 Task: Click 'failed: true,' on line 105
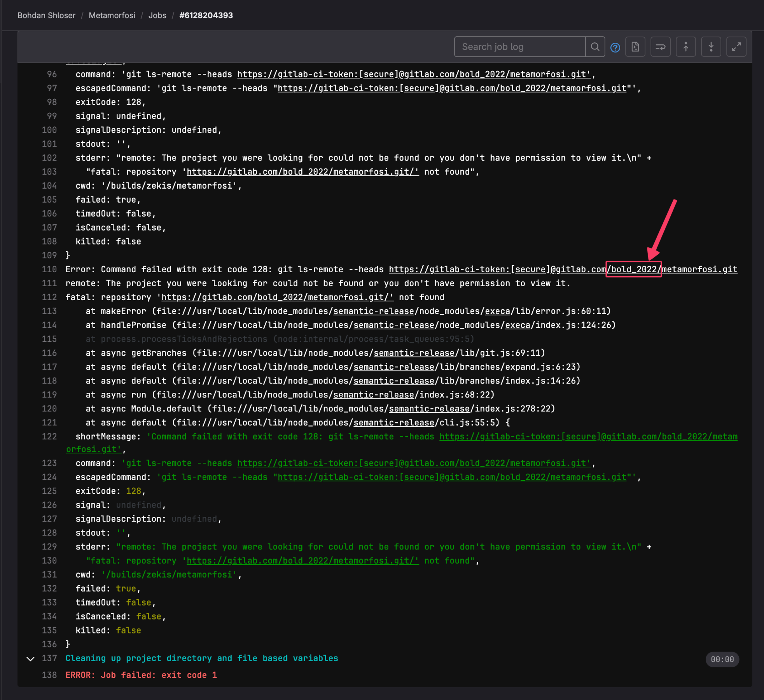click(x=108, y=200)
